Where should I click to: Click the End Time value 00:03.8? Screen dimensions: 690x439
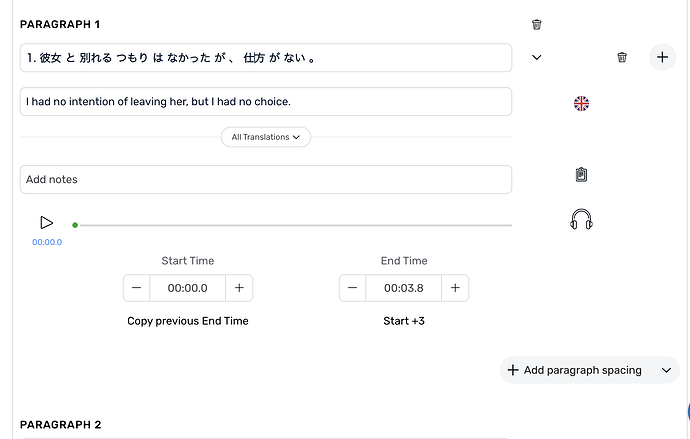click(x=404, y=288)
